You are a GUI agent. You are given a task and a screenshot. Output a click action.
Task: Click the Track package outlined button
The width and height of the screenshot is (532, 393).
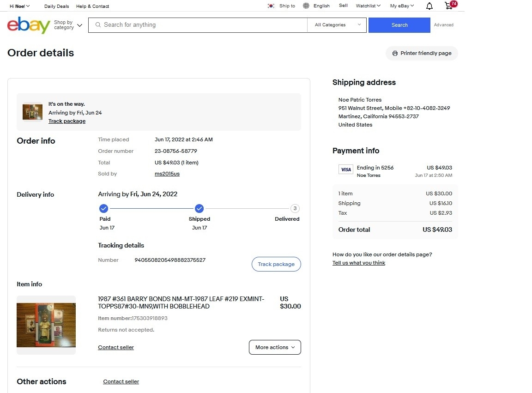[x=276, y=264]
